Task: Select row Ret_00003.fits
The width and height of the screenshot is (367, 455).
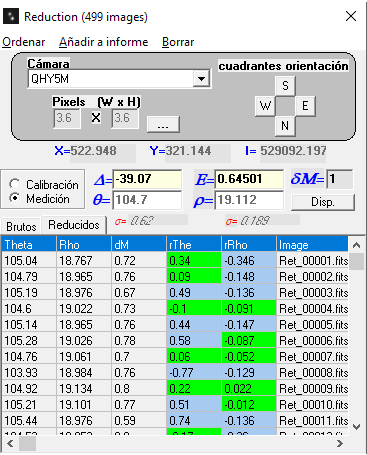Action: coord(175,293)
